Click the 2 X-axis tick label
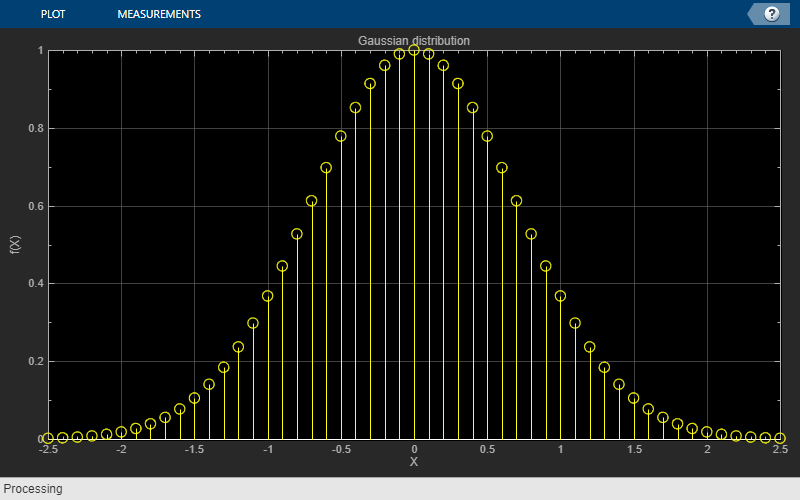The height and width of the screenshot is (500, 800). (707, 449)
